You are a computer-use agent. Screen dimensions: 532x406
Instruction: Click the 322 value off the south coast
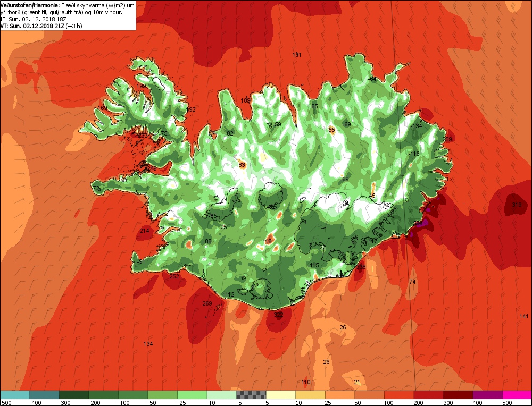coord(278,315)
